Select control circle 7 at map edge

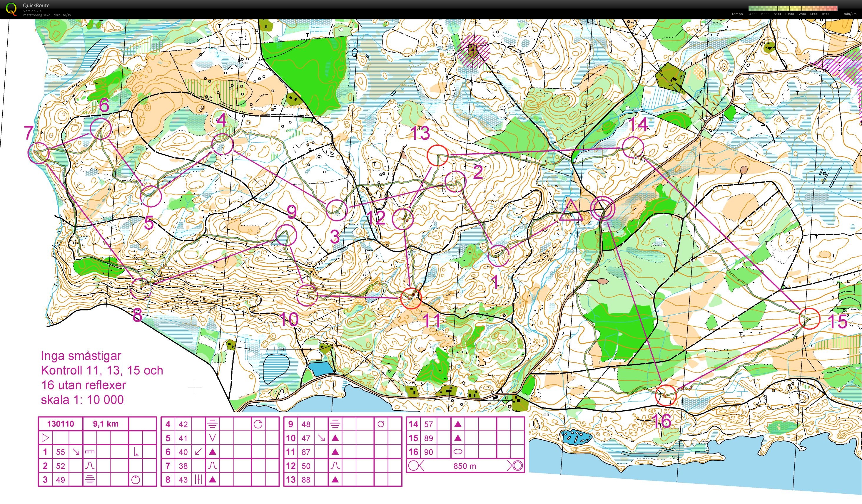tap(39, 153)
